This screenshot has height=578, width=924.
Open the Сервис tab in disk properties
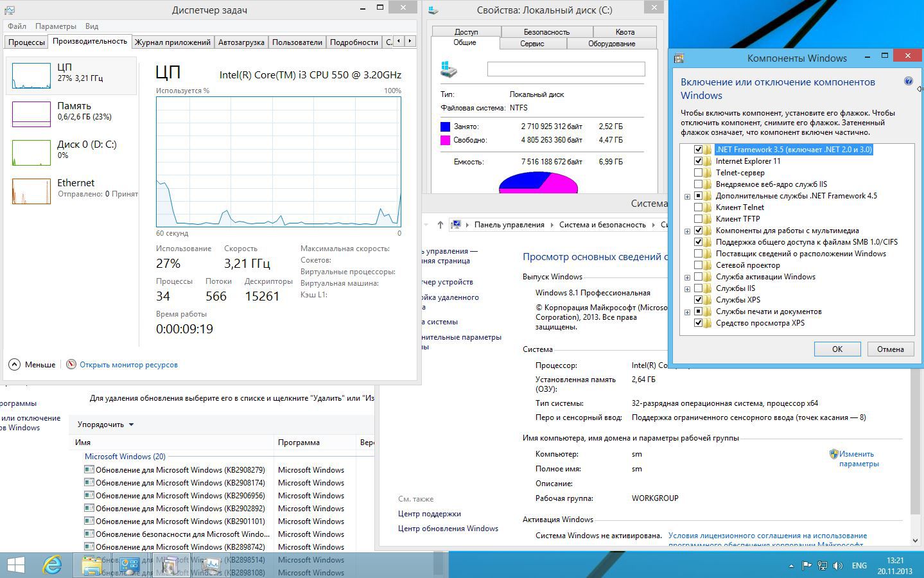click(532, 44)
